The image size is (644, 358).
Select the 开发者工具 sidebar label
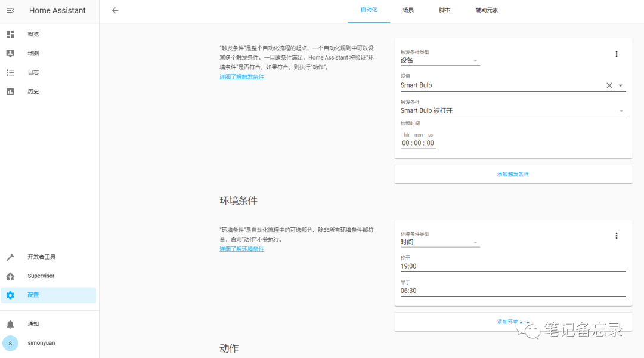tap(42, 257)
